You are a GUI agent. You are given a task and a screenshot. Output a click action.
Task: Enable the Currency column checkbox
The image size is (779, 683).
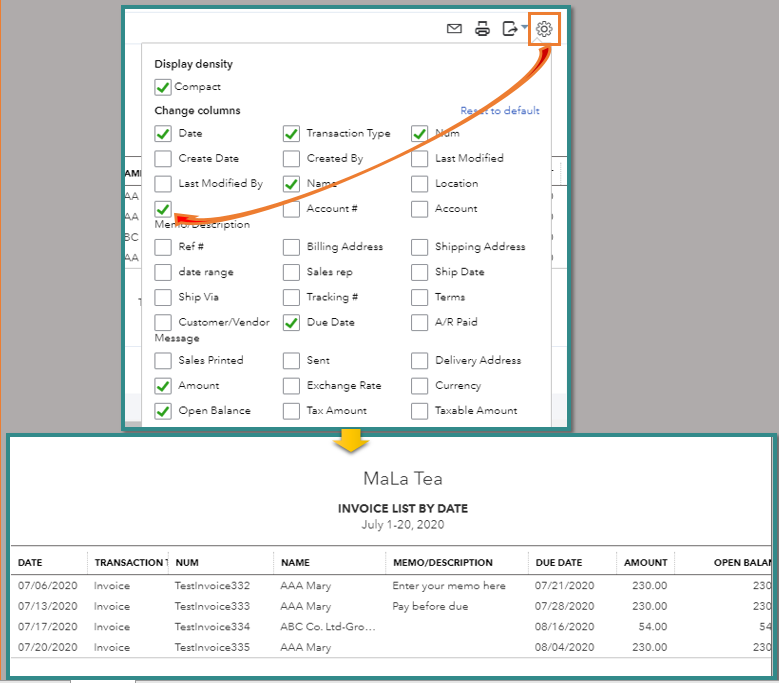[x=419, y=385]
